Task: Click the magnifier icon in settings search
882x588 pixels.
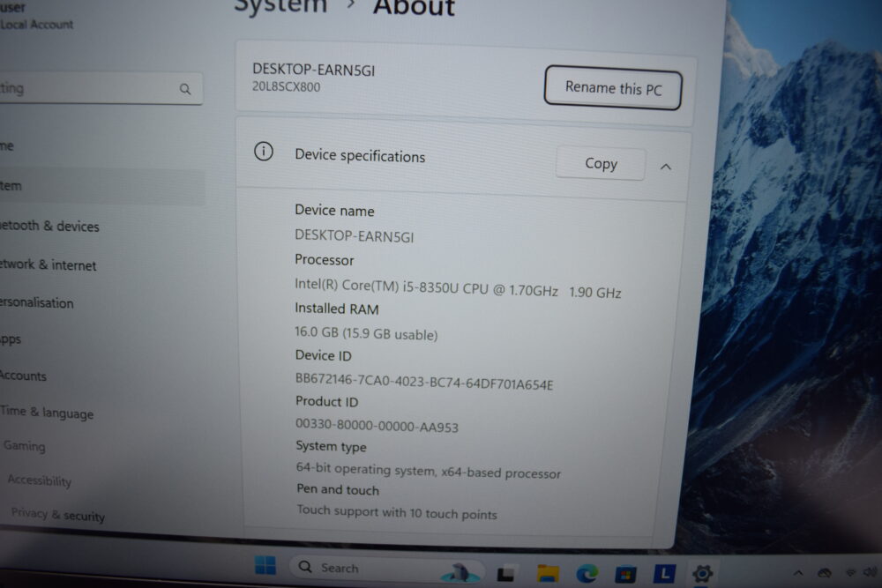Action: click(x=185, y=89)
